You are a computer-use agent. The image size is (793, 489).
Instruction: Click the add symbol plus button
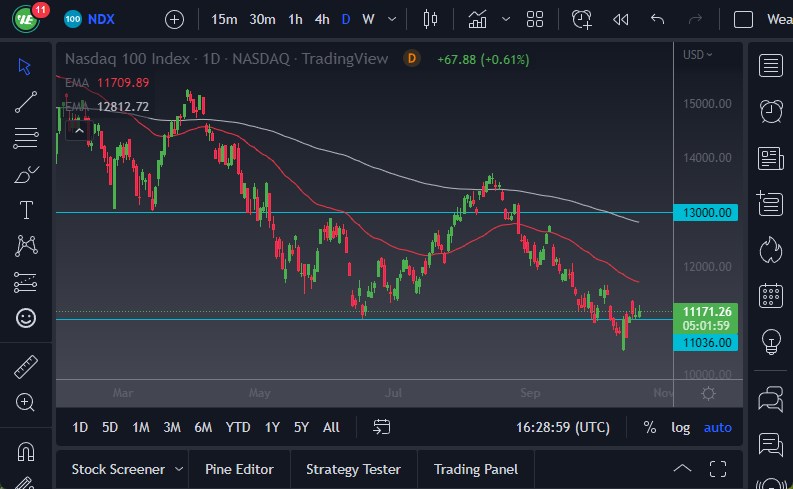(x=175, y=19)
